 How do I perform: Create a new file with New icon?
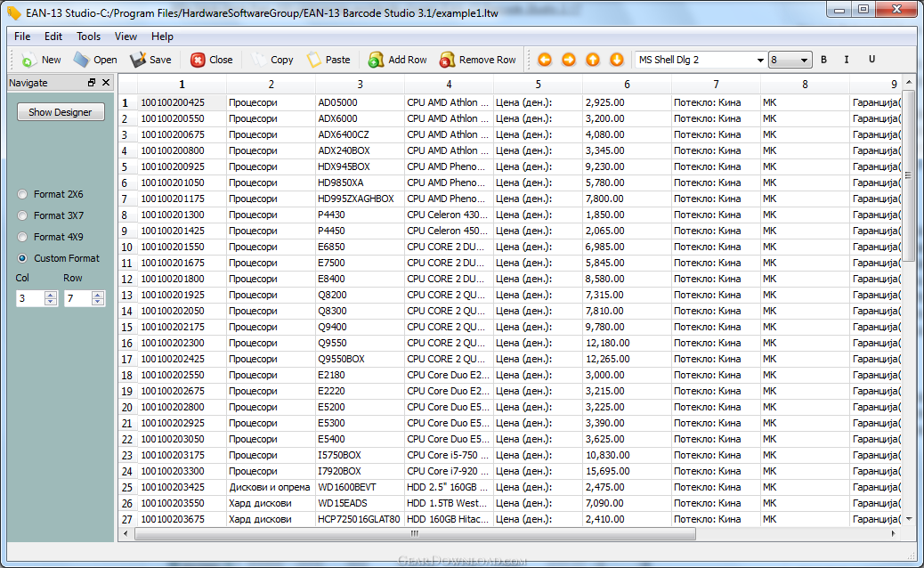pos(28,60)
